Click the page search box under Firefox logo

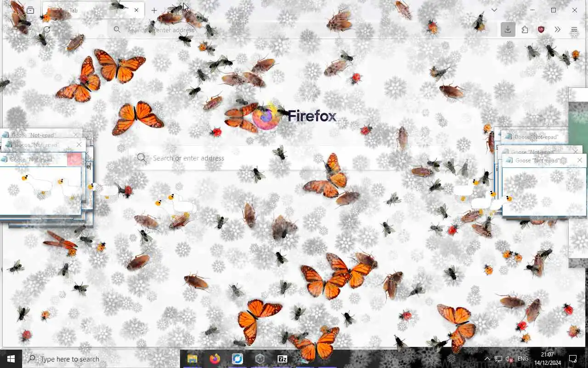(x=294, y=158)
